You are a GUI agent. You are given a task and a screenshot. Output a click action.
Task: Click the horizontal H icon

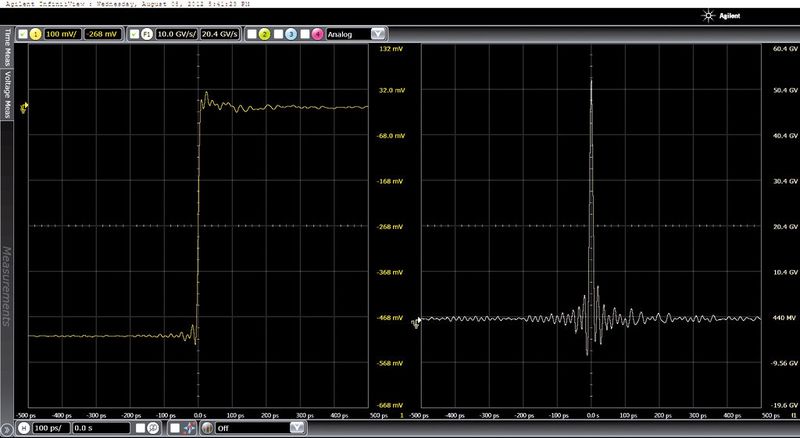(x=24, y=428)
